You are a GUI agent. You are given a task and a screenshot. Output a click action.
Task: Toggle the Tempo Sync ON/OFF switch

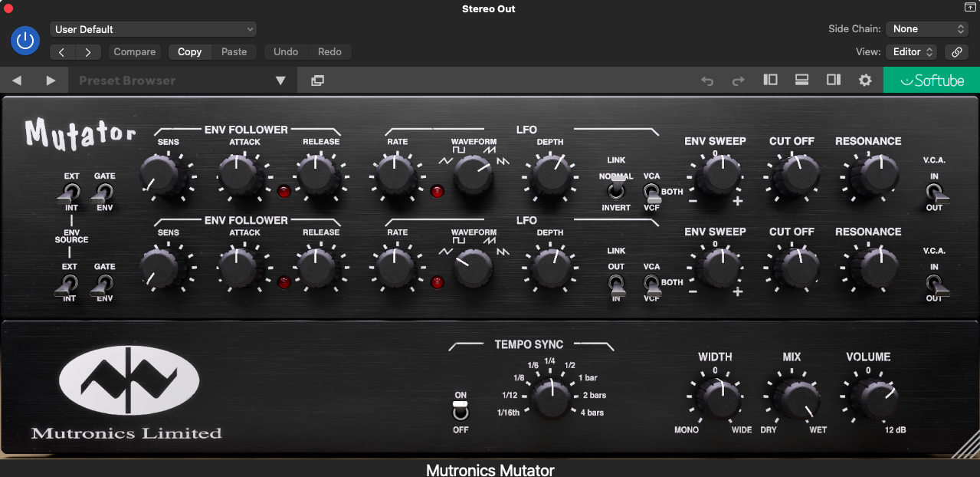pyautogui.click(x=461, y=410)
